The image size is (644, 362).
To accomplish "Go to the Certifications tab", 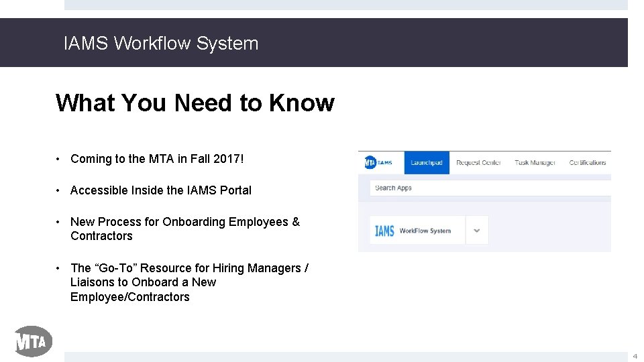I will pos(588,162).
